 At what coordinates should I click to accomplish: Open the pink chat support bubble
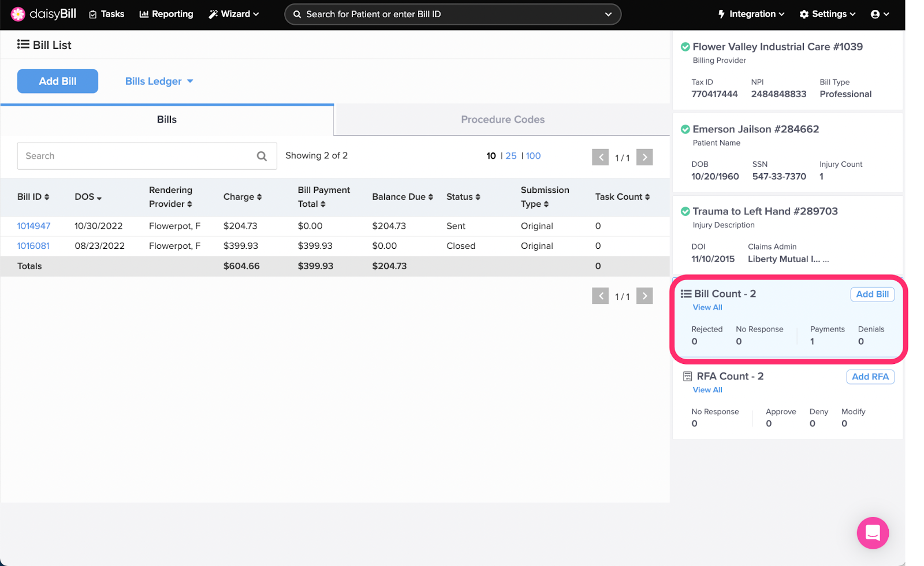tap(872, 533)
